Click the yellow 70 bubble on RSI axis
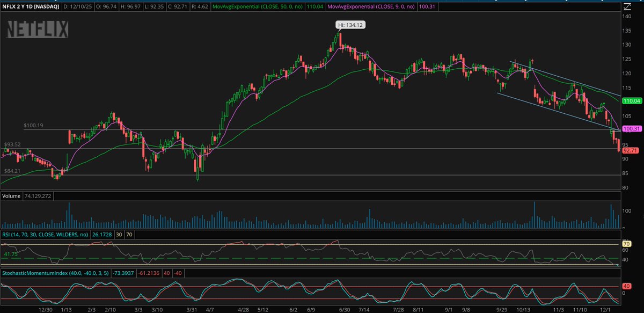This screenshot has width=644, height=313. [626, 244]
